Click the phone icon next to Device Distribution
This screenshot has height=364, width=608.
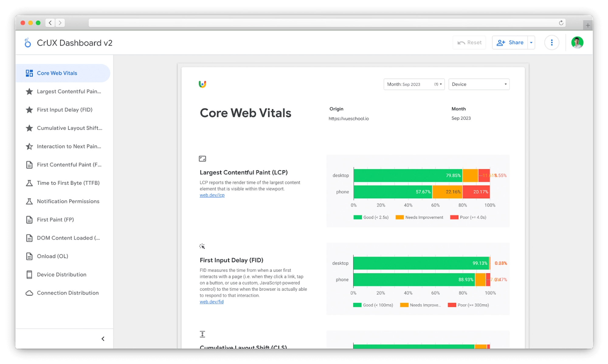click(x=29, y=274)
